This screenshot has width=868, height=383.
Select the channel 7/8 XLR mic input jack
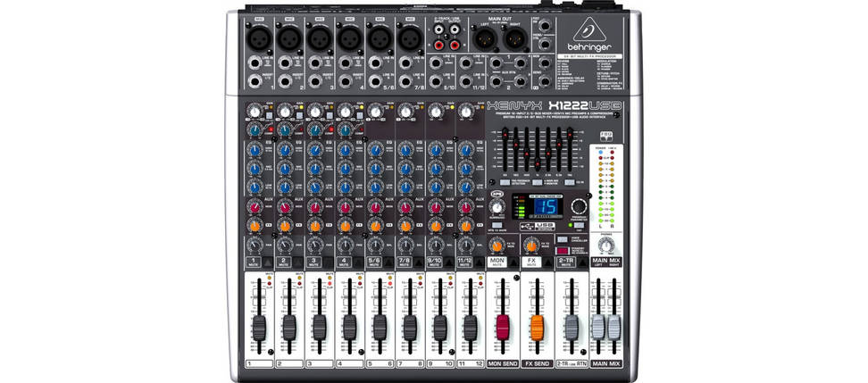coord(410,38)
